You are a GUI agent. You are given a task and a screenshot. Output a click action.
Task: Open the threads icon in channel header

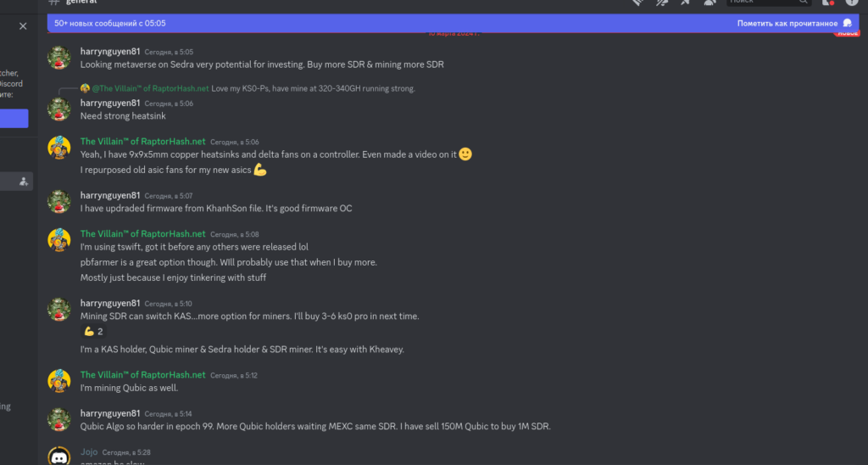coord(637,3)
